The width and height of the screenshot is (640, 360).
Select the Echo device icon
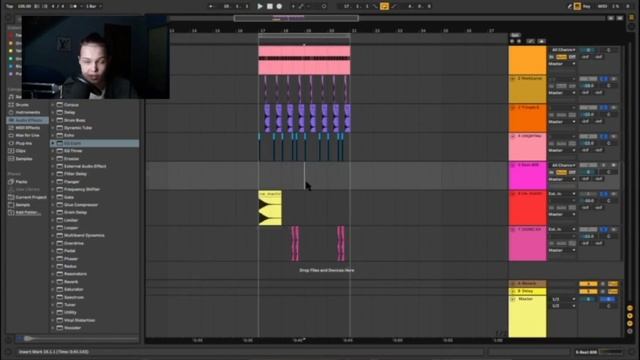click(x=60, y=136)
